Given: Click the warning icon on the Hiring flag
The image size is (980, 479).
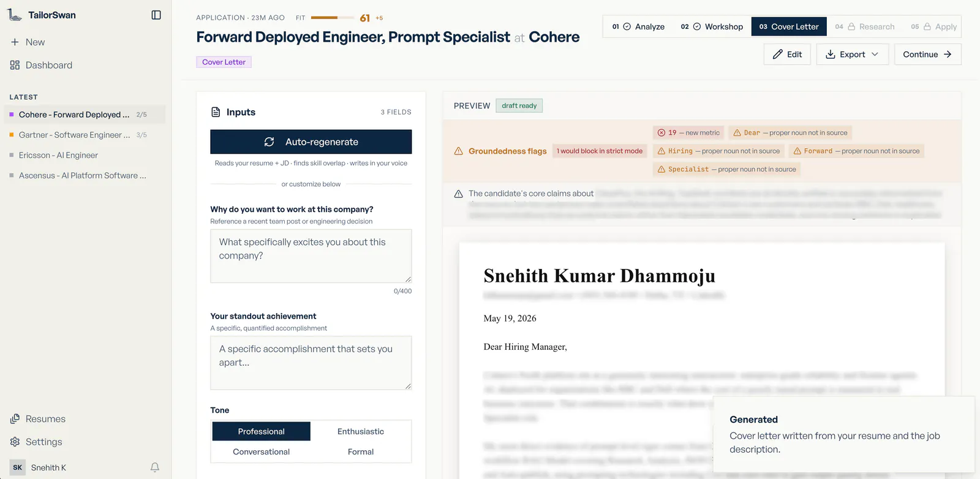Looking at the screenshot, I should pos(661,151).
